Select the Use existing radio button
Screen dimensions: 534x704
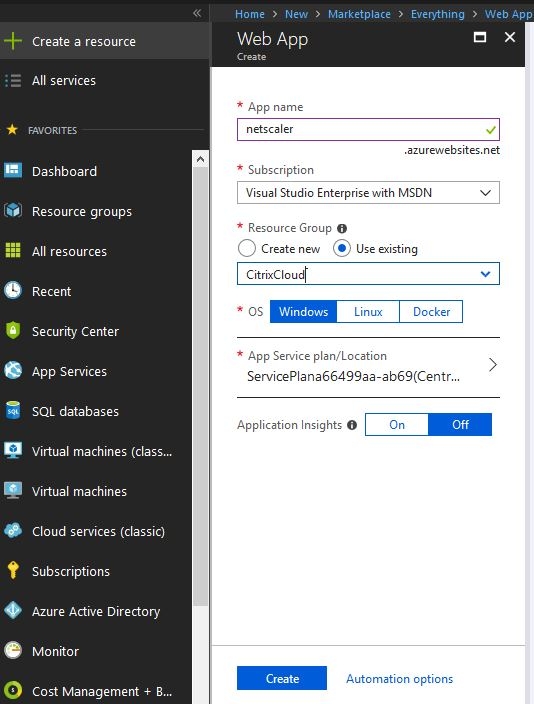pyautogui.click(x=342, y=248)
